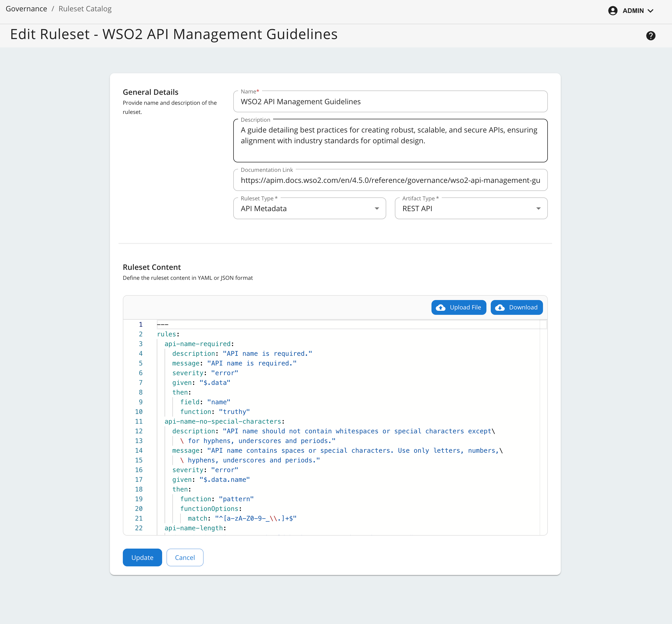Focus the Name input field

[x=390, y=102]
